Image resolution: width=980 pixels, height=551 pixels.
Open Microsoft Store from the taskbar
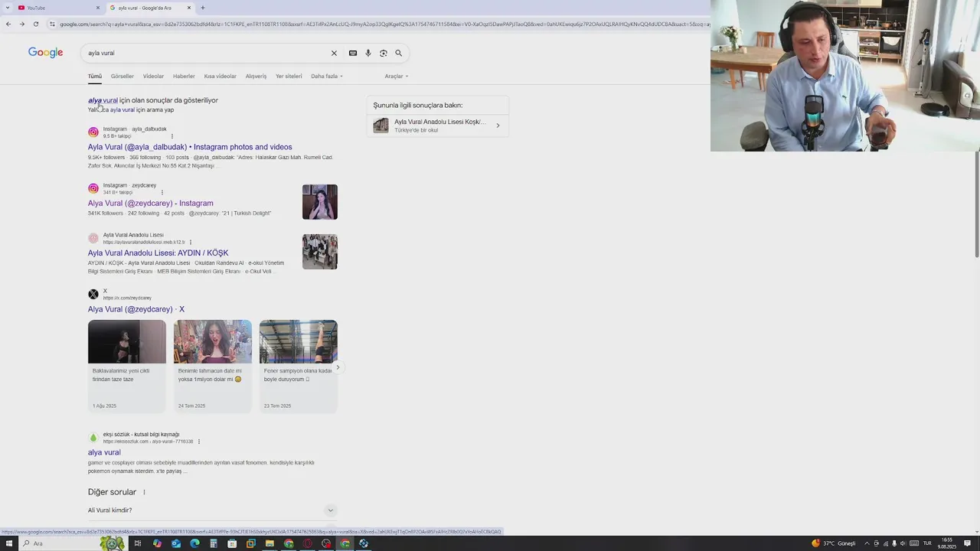pyautogui.click(x=232, y=543)
